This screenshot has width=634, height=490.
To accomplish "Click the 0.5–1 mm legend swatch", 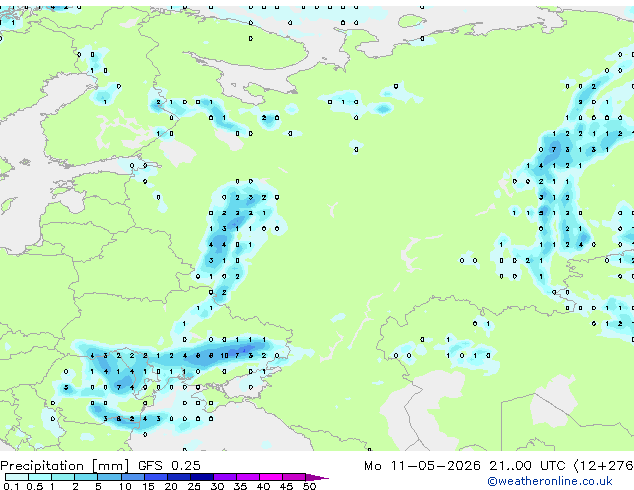I will (40, 477).
